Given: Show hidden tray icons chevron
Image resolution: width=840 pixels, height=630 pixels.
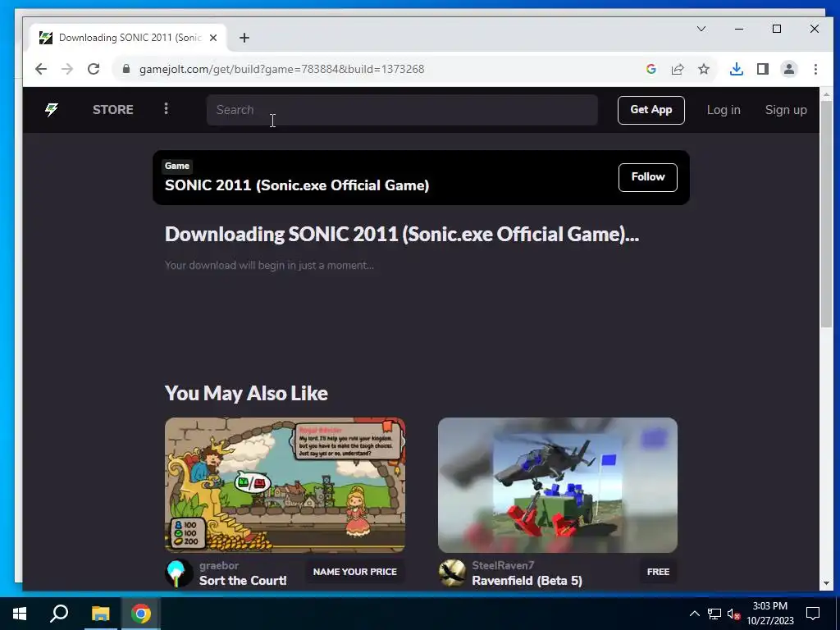Looking at the screenshot, I should 694,614.
